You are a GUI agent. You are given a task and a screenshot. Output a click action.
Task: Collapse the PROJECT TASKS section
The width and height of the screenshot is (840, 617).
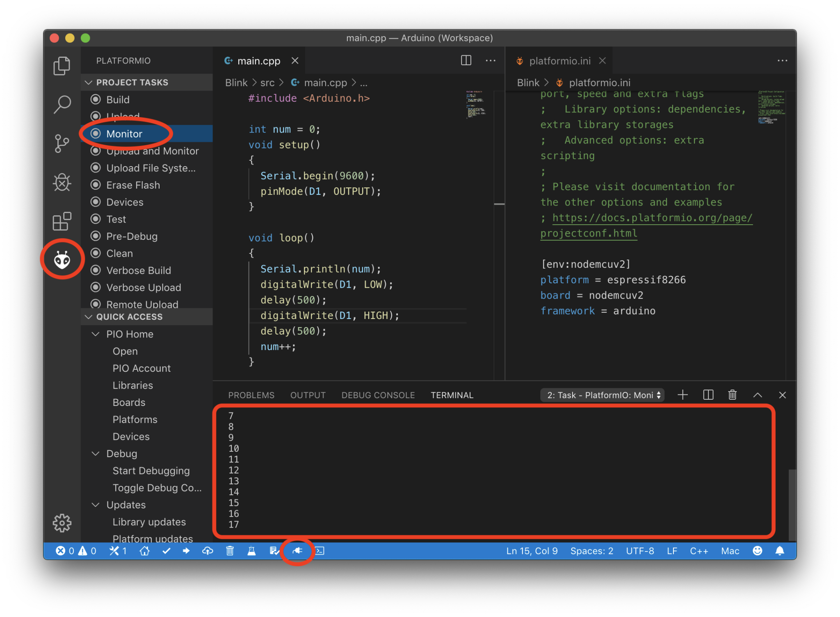[89, 82]
